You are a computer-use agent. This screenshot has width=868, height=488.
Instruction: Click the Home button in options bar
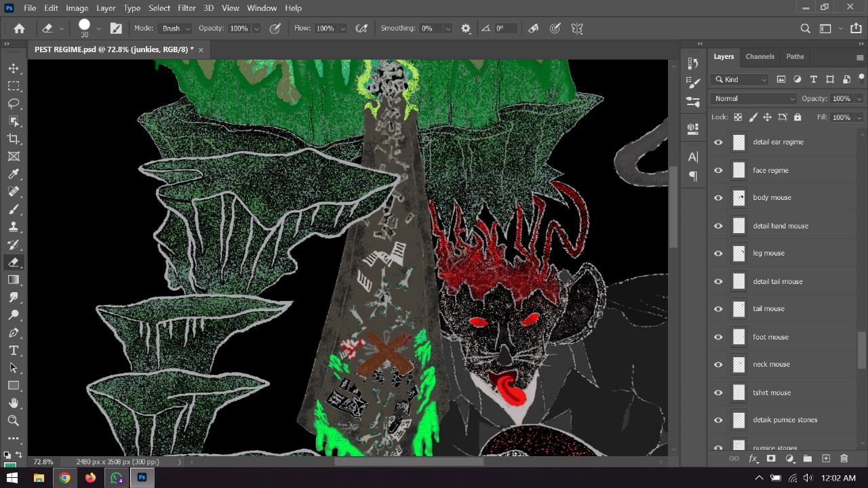20,28
